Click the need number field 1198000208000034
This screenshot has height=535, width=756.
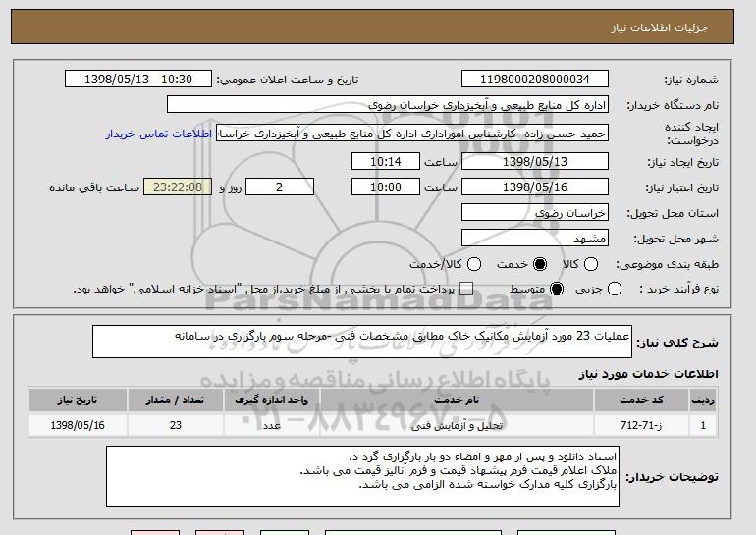coord(535,80)
